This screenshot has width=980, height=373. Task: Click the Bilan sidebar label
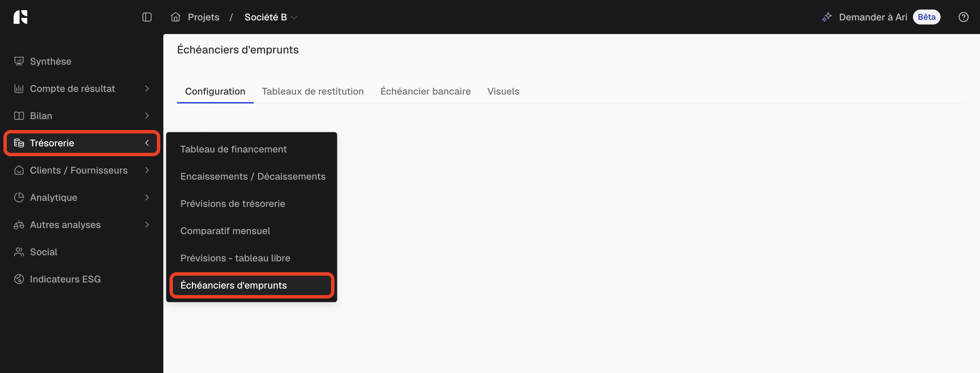click(41, 116)
